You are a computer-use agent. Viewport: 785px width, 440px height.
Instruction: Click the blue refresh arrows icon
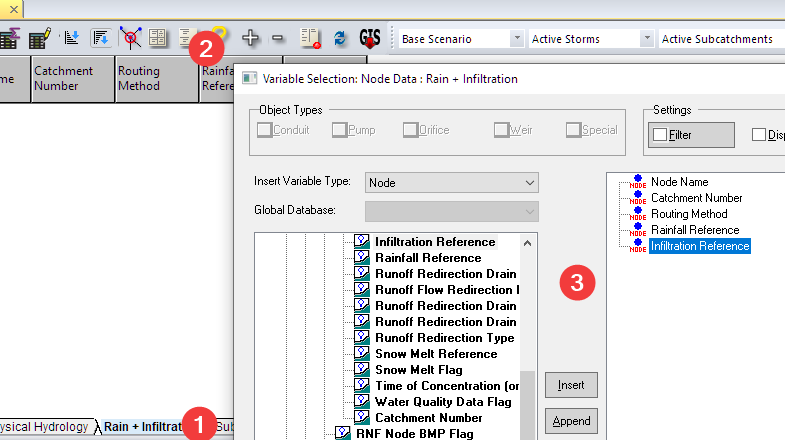(x=340, y=38)
